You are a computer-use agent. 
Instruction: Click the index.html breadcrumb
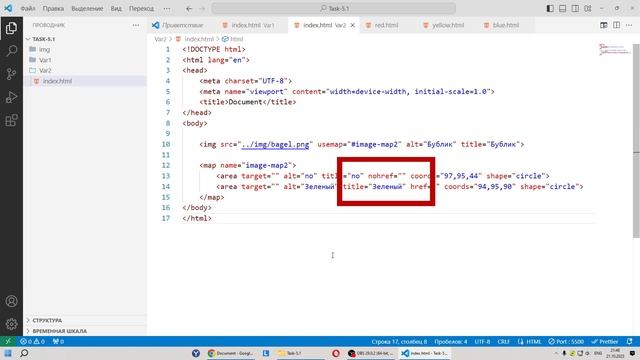(199, 39)
